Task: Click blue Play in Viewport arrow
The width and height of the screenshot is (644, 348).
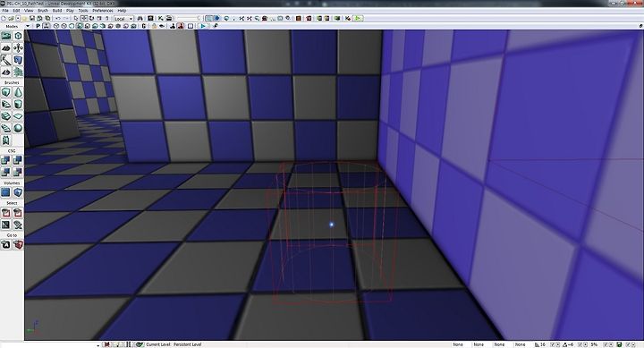Action: (x=203, y=26)
